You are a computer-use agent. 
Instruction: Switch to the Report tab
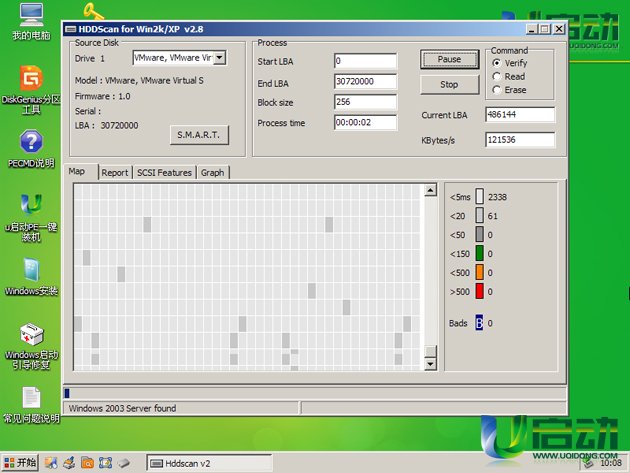(x=115, y=173)
